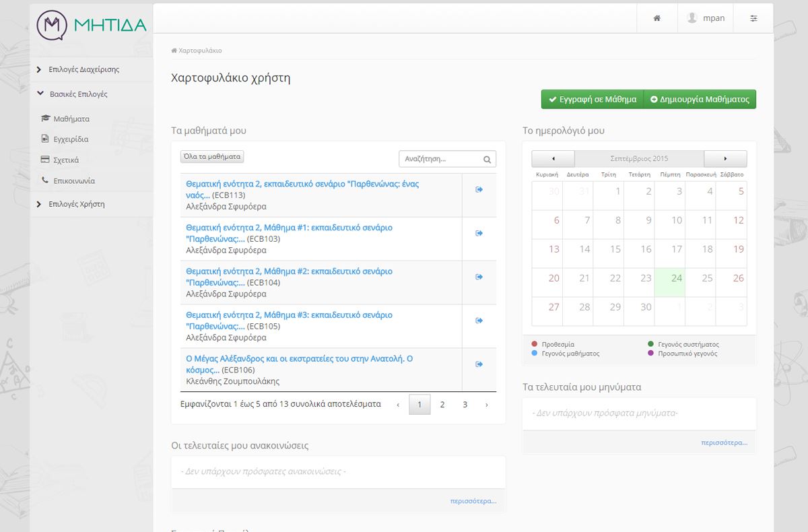Screen dimensions: 808x532
Task: Advance calendar to next month
Action: [x=725, y=159]
